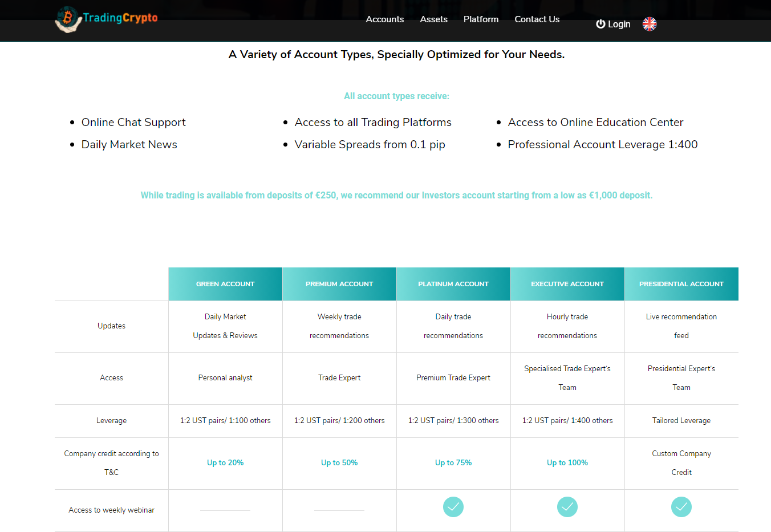
Task: Select the Premium Account column header
Action: click(x=339, y=284)
